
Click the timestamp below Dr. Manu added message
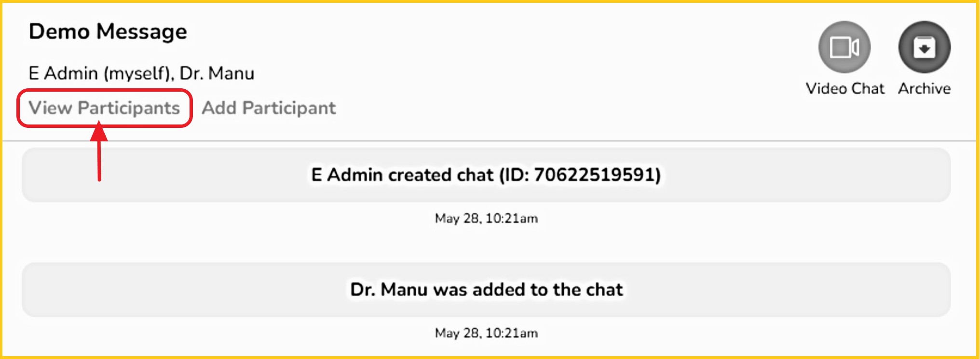[486, 333]
